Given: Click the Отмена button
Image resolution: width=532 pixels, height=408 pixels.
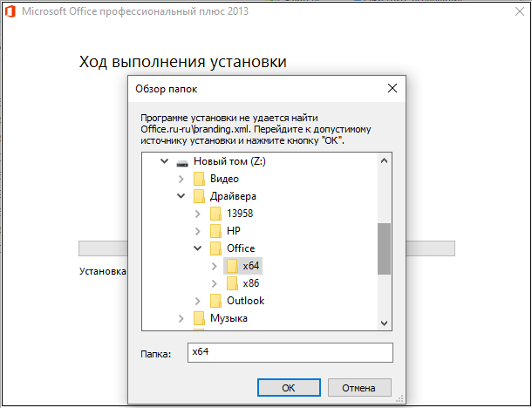Looking at the screenshot, I should (359, 388).
